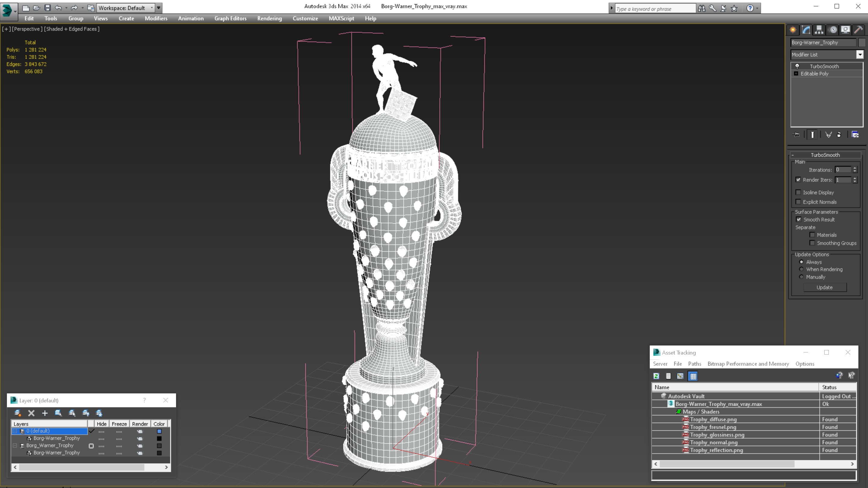
Task: Click the Help question mark icon
Action: [x=750, y=8]
